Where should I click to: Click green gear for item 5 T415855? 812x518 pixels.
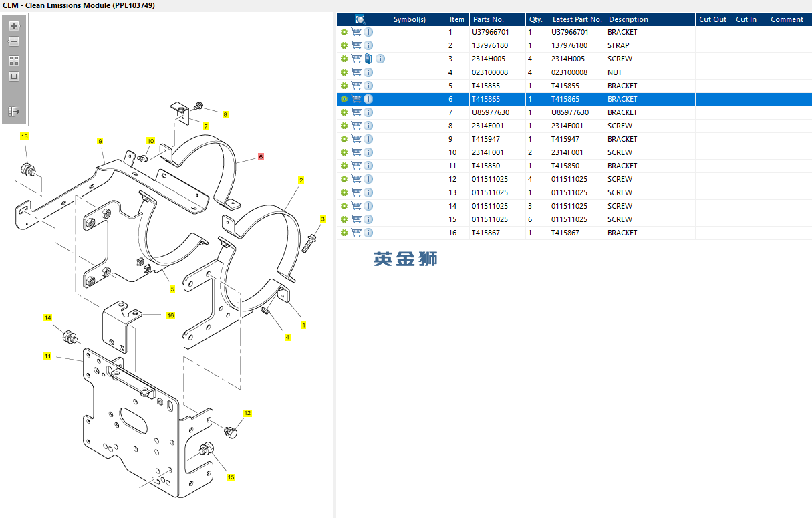pos(344,86)
